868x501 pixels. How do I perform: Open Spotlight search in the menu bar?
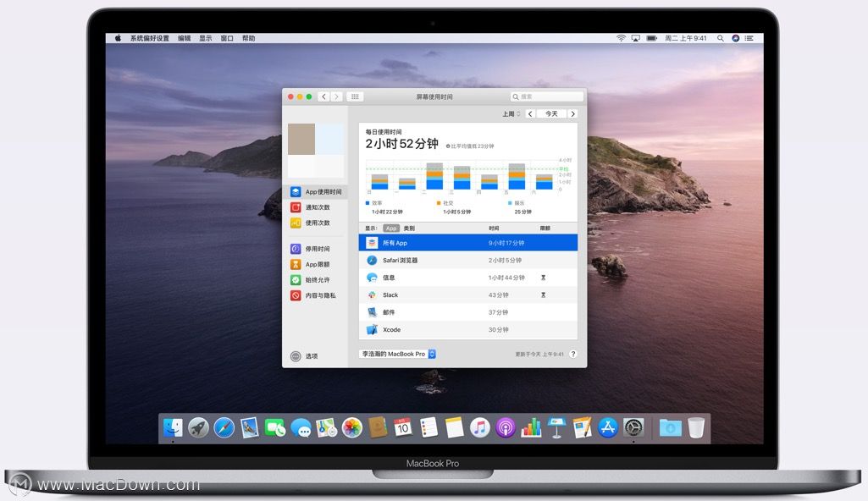[720, 38]
